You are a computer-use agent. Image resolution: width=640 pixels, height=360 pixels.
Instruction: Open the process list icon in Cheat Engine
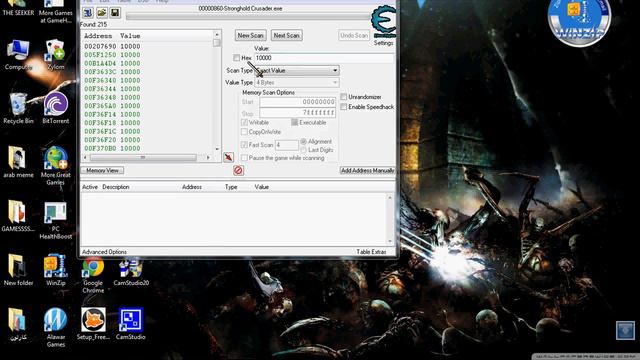click(88, 13)
